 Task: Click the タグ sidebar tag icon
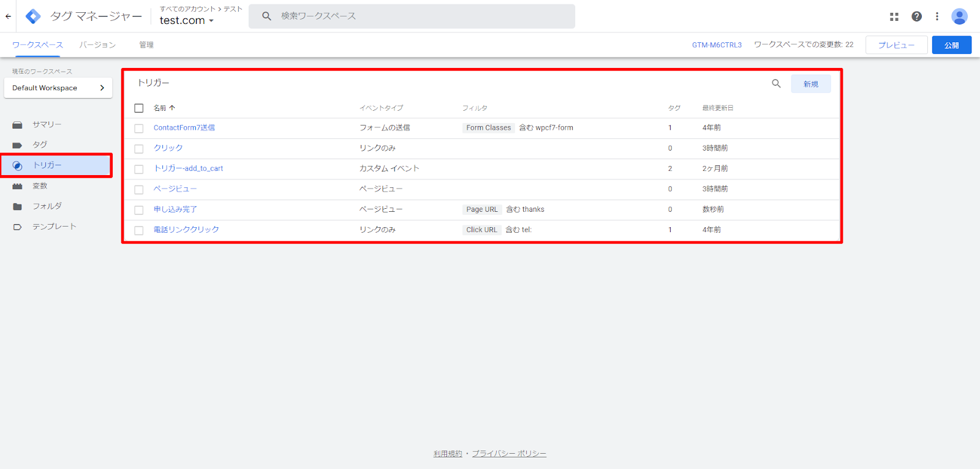(17, 145)
